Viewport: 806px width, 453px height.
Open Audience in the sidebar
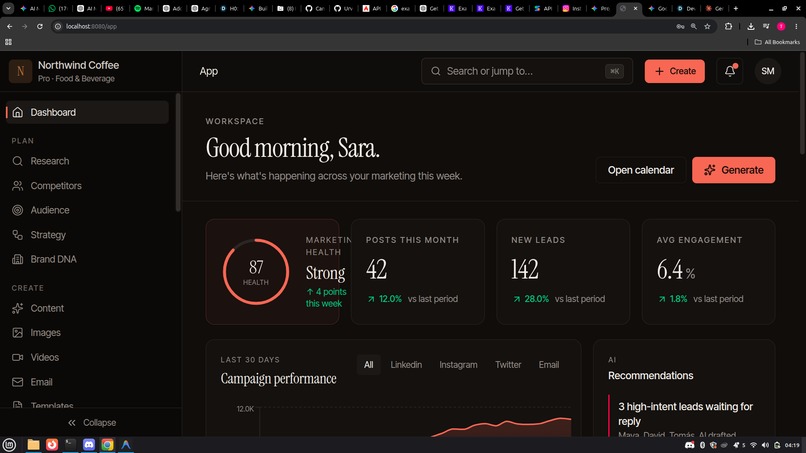point(87,210)
